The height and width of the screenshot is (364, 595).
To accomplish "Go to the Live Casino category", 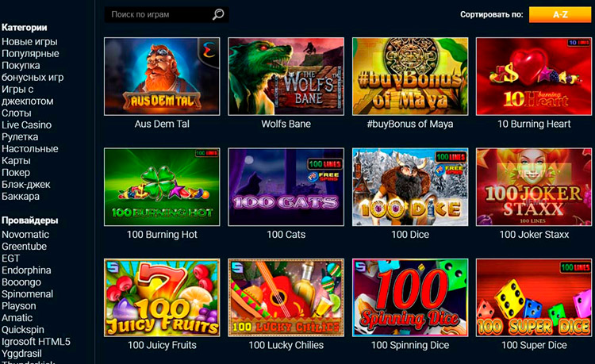I will click(26, 125).
